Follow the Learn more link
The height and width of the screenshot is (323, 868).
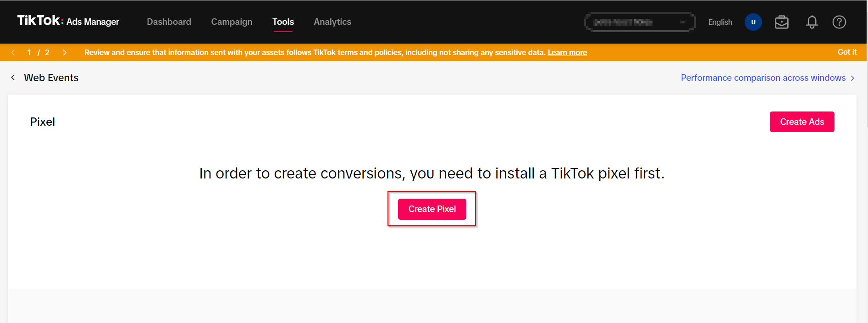pos(567,52)
